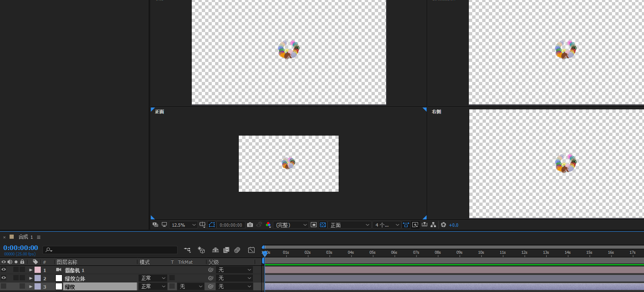Open the Graph Editor

(251, 250)
